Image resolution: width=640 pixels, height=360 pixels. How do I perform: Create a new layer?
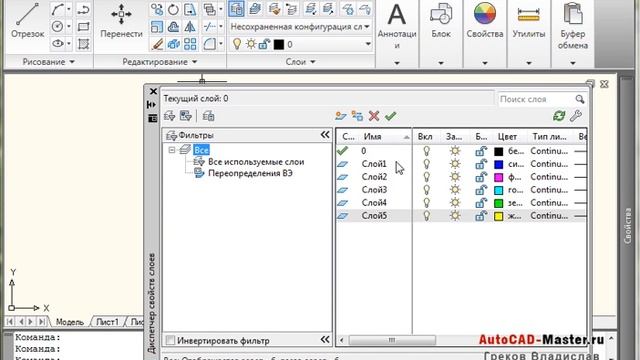(341, 116)
